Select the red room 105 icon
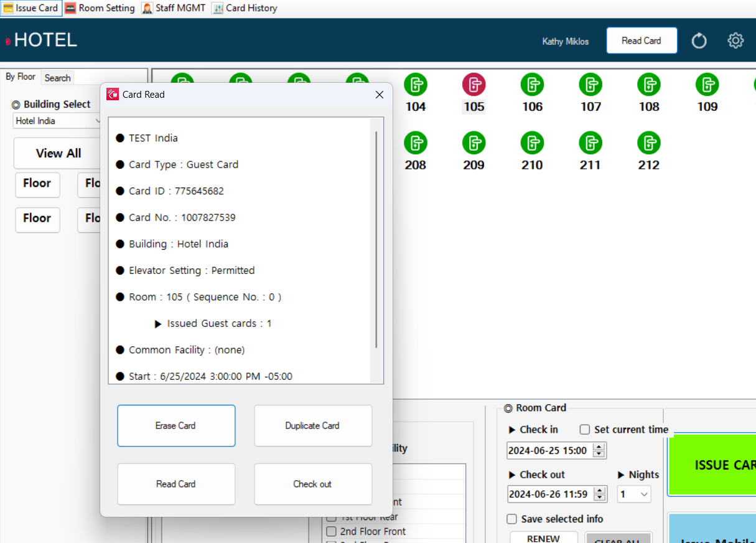The image size is (756, 543). [x=474, y=84]
